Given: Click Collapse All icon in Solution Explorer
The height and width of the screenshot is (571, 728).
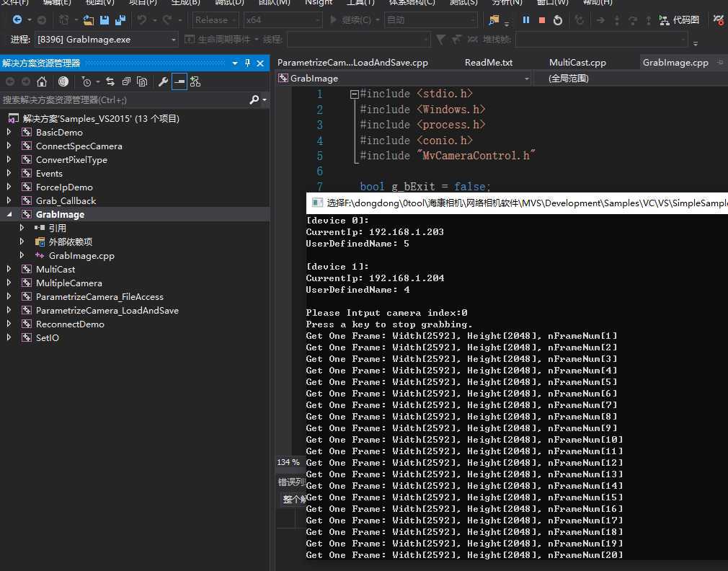Looking at the screenshot, I should [126, 81].
